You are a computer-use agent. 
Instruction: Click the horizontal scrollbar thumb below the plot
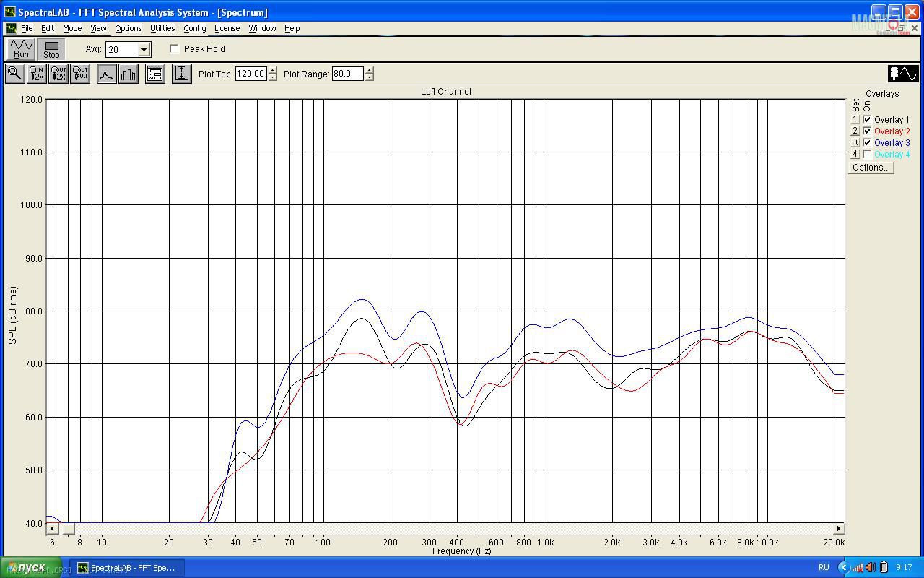(68, 529)
